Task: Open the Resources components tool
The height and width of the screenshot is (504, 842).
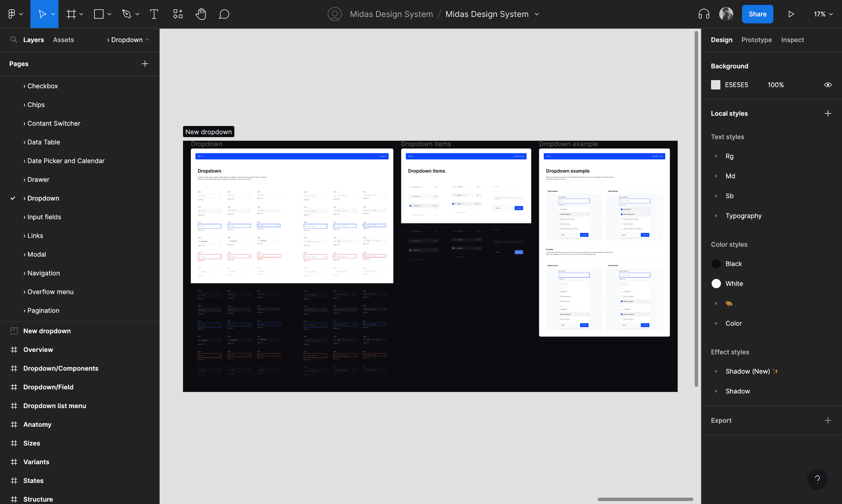Action: [178, 14]
